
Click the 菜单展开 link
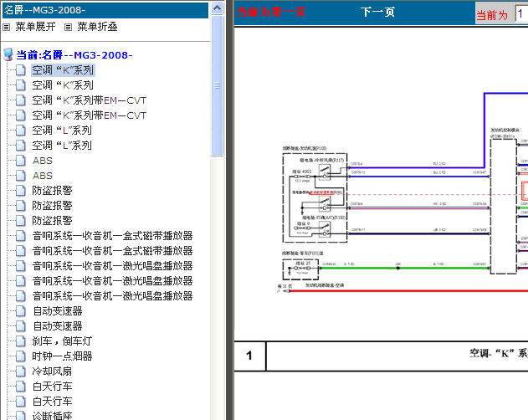pos(35,27)
